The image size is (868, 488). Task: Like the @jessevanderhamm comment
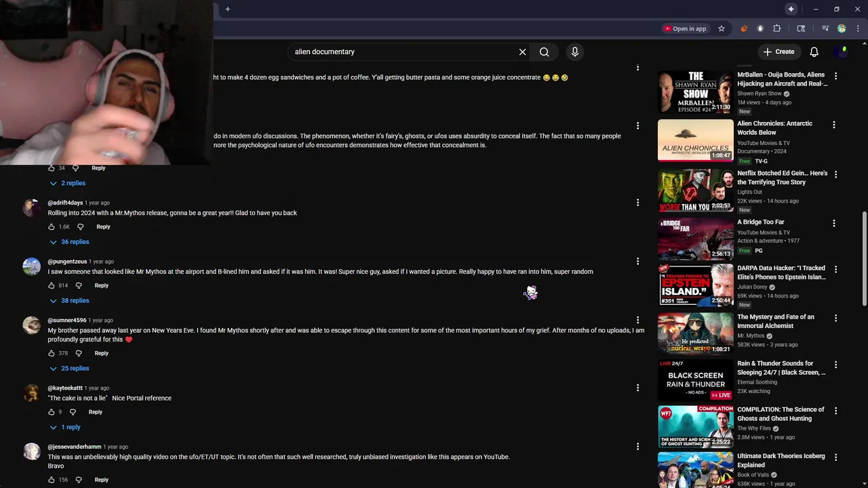click(x=52, y=480)
